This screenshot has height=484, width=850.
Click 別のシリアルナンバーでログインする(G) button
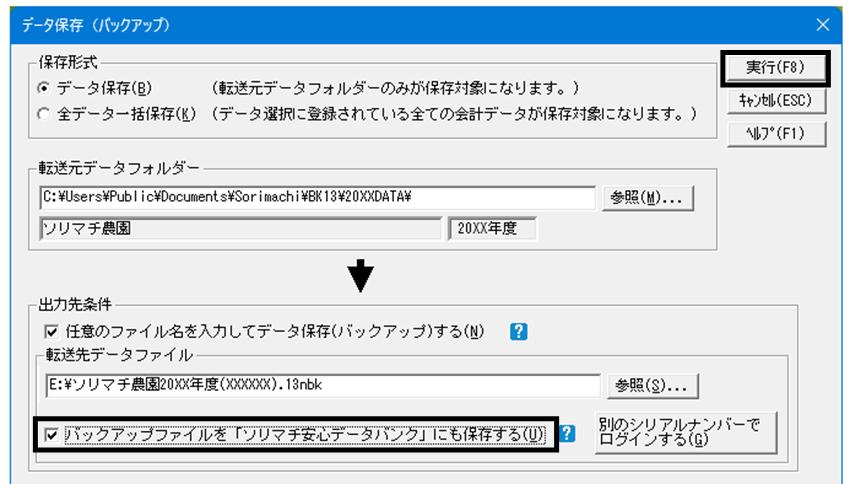686,433
